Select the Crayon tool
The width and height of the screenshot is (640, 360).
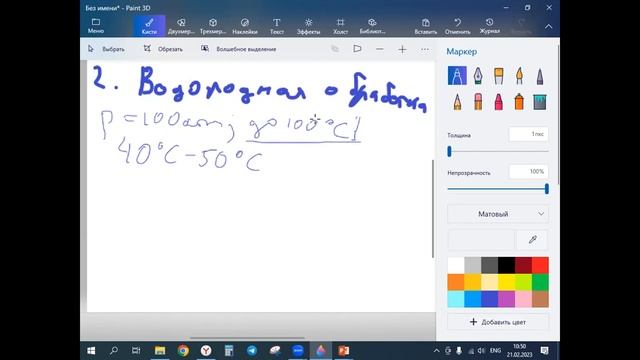tap(498, 102)
